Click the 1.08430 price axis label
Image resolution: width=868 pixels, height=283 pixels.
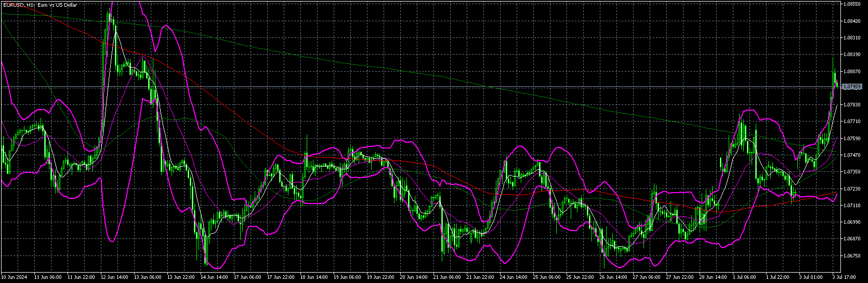(x=853, y=21)
